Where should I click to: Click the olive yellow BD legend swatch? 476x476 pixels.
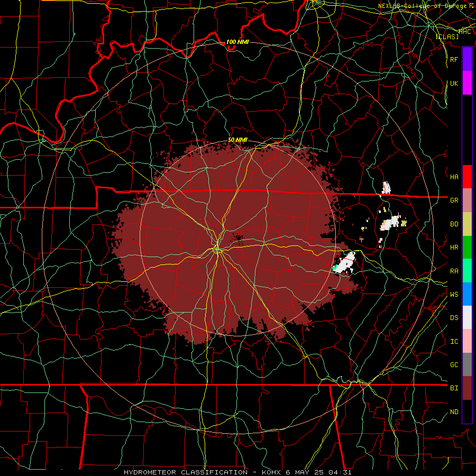point(467,224)
